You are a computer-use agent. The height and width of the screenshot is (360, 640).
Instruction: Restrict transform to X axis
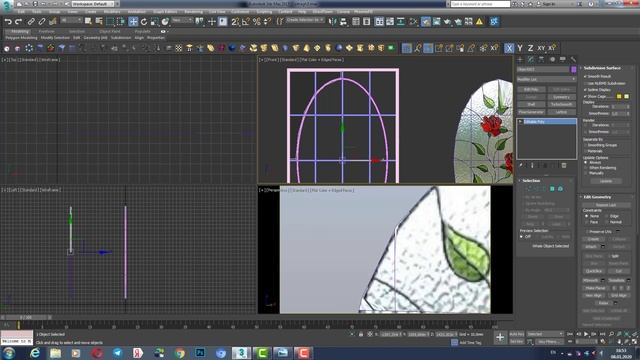pyautogui.click(x=509, y=48)
